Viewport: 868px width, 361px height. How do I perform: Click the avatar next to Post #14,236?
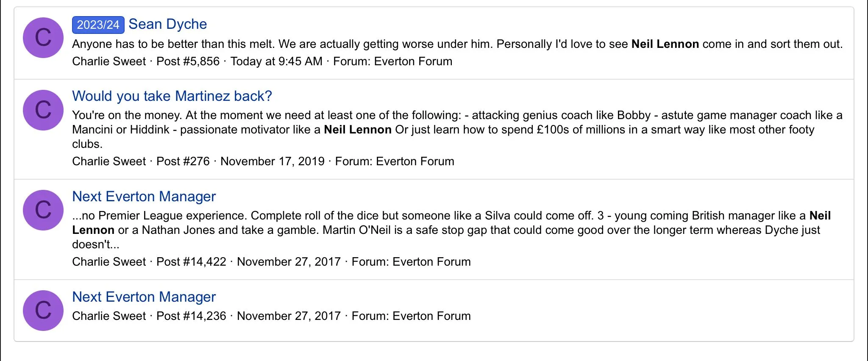pyautogui.click(x=43, y=311)
